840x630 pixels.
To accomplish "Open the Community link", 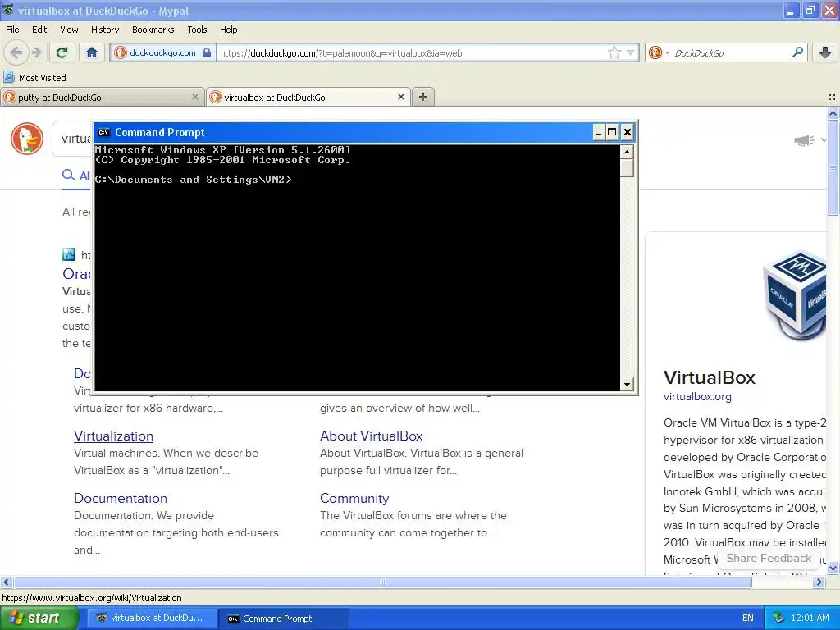I will click(354, 498).
